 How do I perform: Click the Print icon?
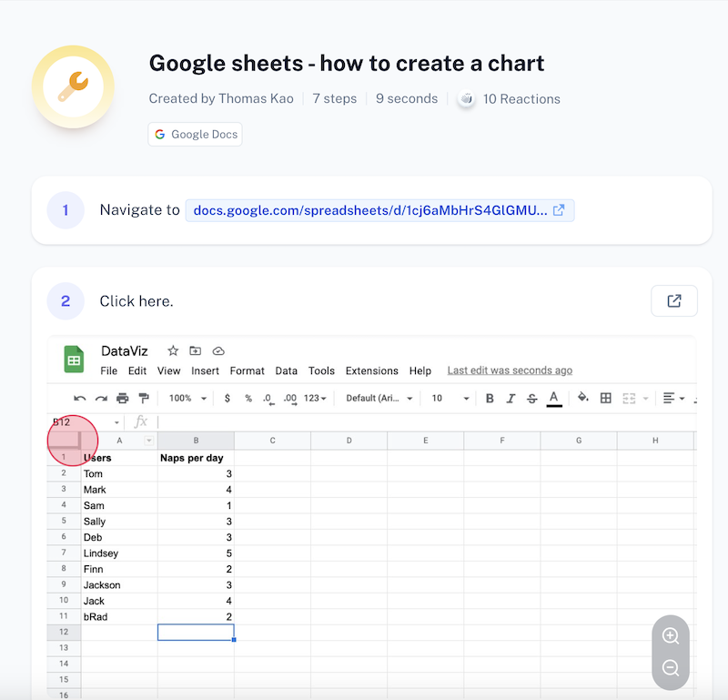123,398
